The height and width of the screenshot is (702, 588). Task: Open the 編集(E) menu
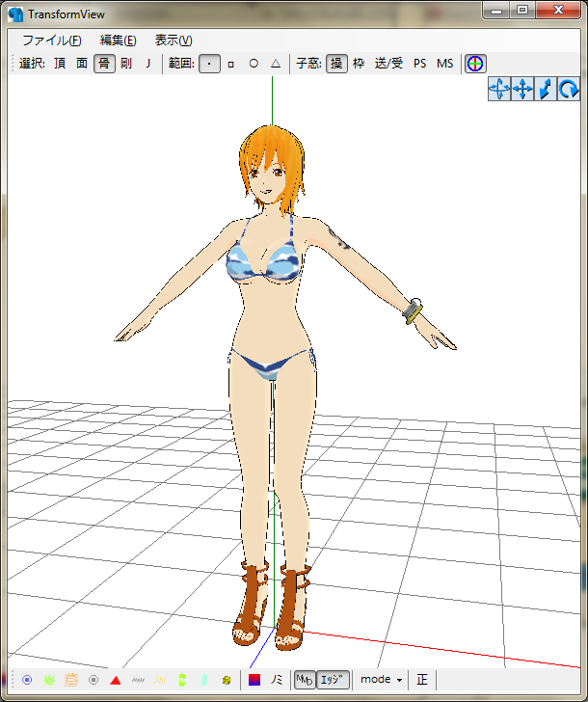[119, 40]
